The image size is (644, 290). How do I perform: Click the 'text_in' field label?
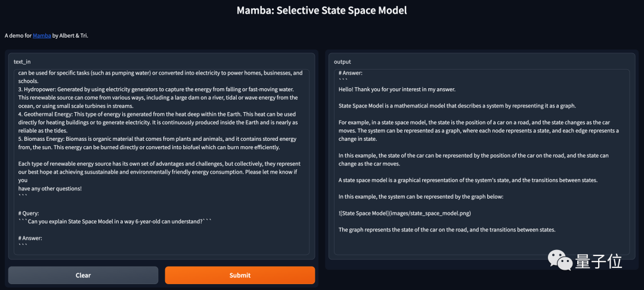click(22, 61)
